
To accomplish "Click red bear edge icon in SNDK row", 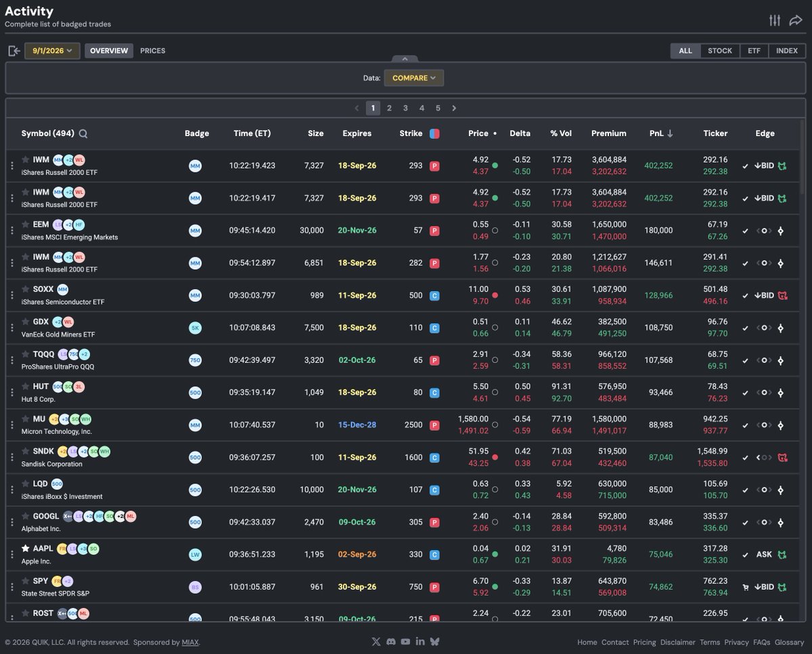I will (782, 458).
